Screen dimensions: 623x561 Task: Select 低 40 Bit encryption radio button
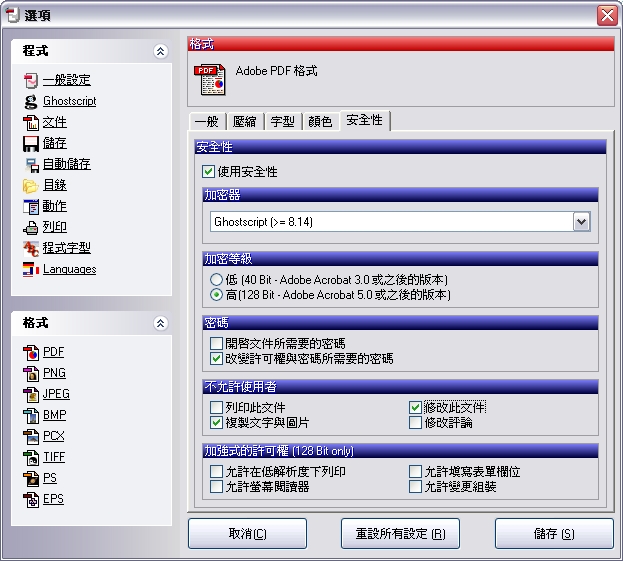tap(216, 279)
